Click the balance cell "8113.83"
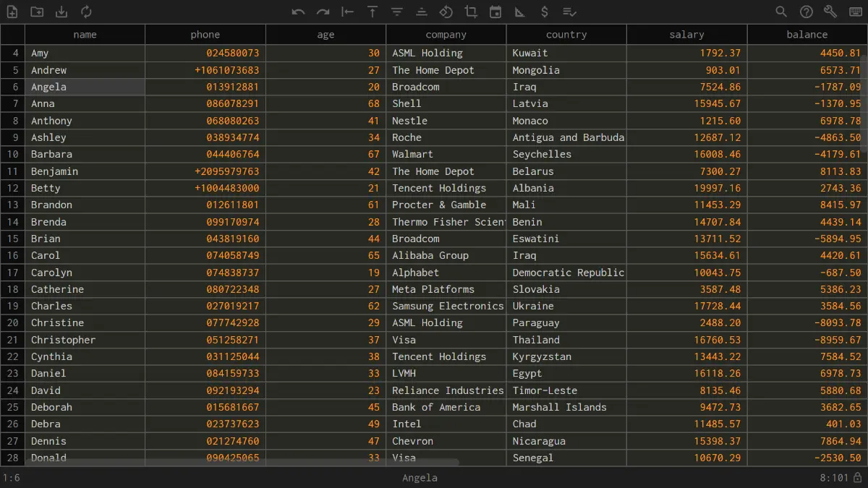Viewport: 868px width, 488px height. click(x=807, y=171)
